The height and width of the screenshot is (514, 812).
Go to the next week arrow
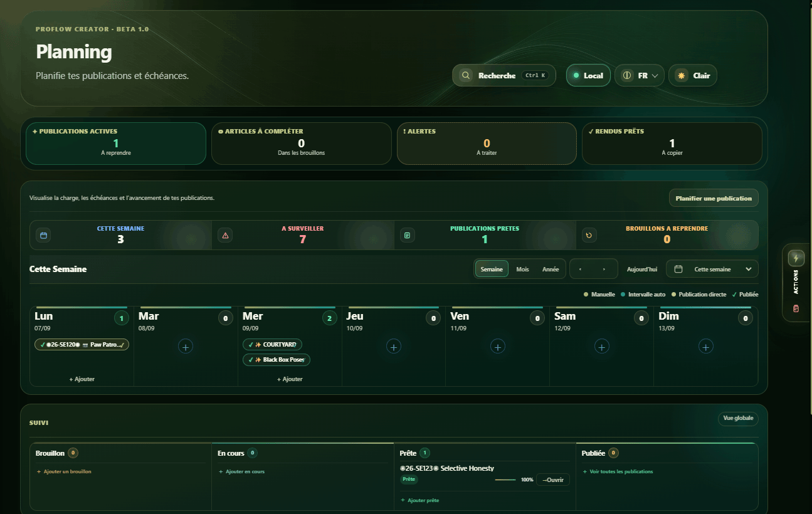[x=604, y=269]
